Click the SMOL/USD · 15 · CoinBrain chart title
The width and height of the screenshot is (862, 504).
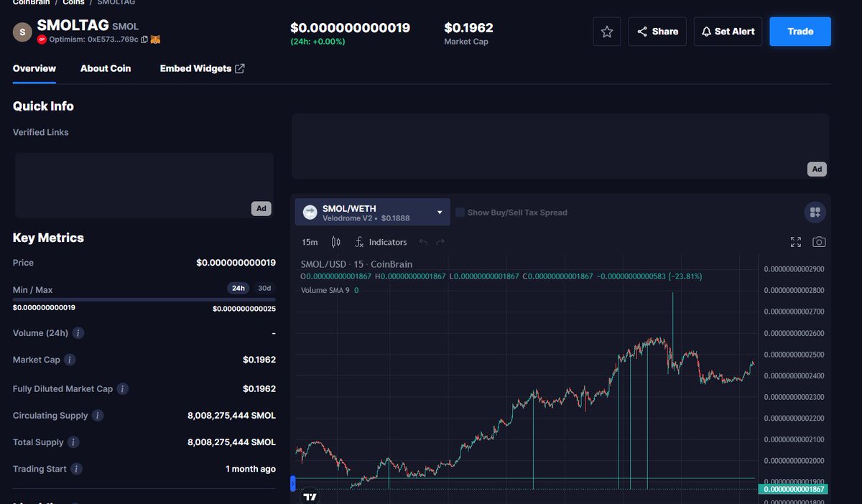(x=356, y=264)
